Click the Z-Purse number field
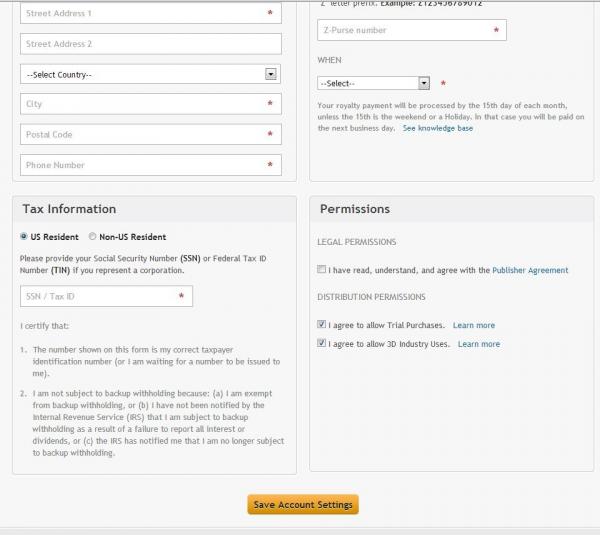The height and width of the screenshot is (535, 600). coord(412,30)
